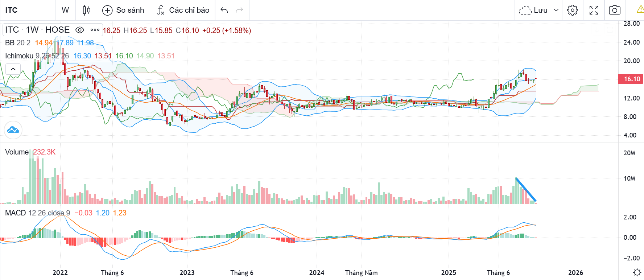The width and height of the screenshot is (644, 280).
Task: Expand the dropdown arrow beside Lưu
Action: [x=556, y=10]
